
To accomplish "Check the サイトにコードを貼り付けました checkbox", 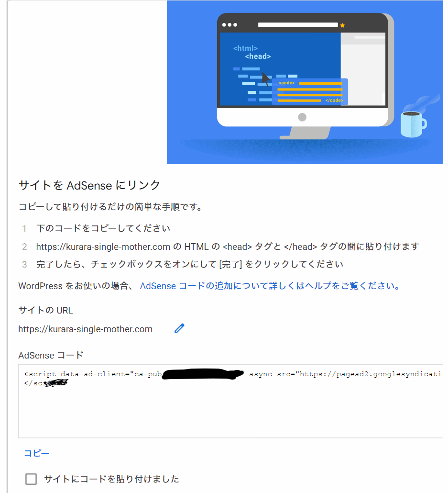I will pyautogui.click(x=31, y=479).
